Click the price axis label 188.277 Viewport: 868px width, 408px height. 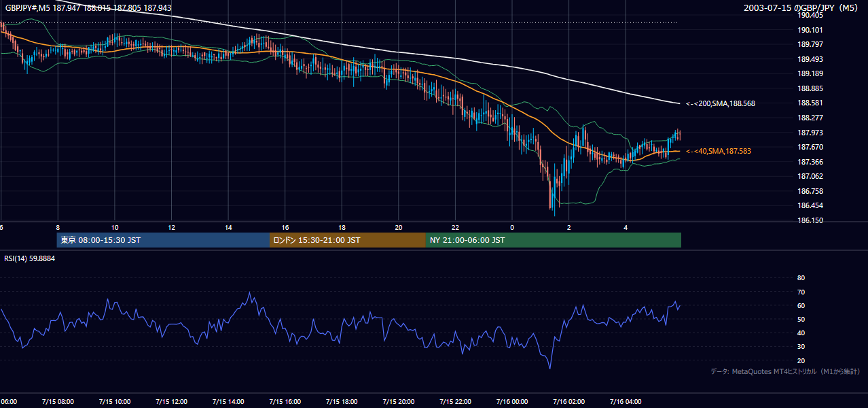[x=811, y=118]
